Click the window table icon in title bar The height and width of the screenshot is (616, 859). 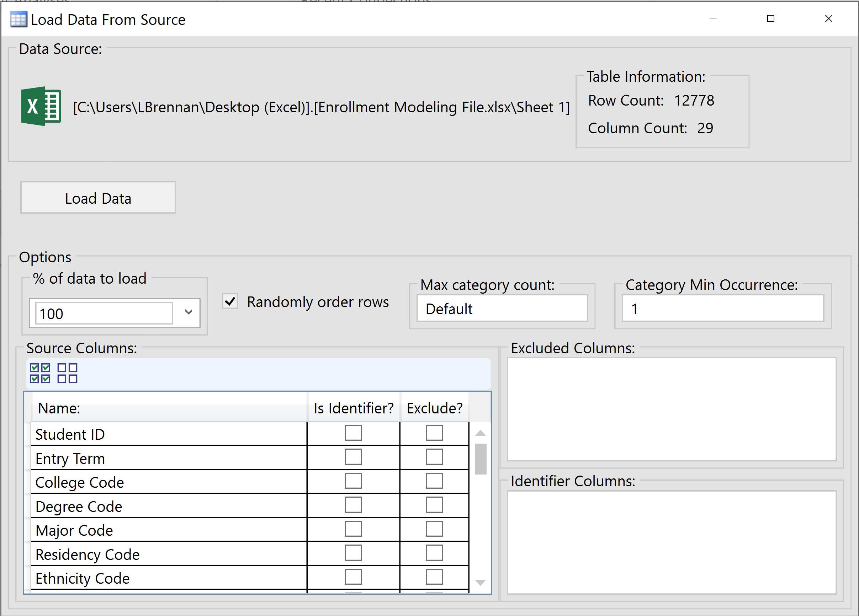pos(18,19)
